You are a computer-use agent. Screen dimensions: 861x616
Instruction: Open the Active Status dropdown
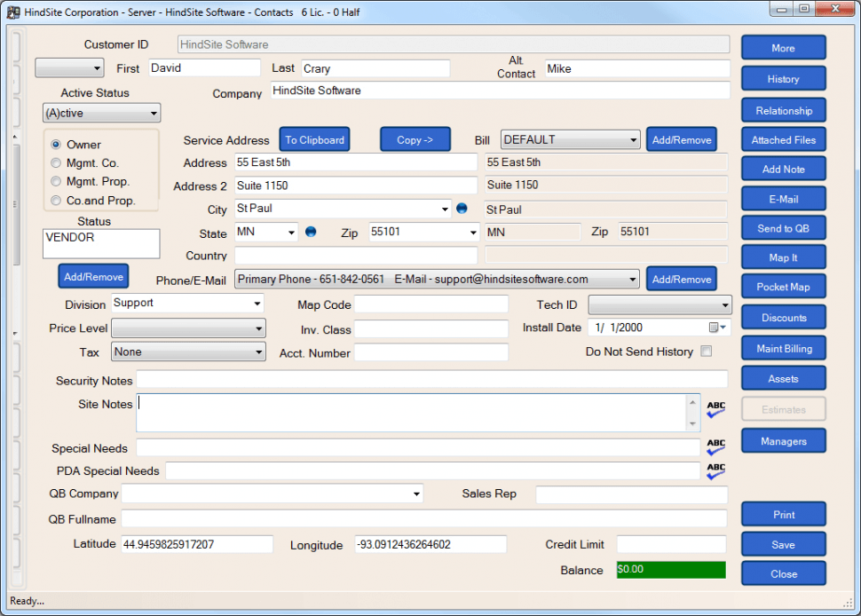101,113
